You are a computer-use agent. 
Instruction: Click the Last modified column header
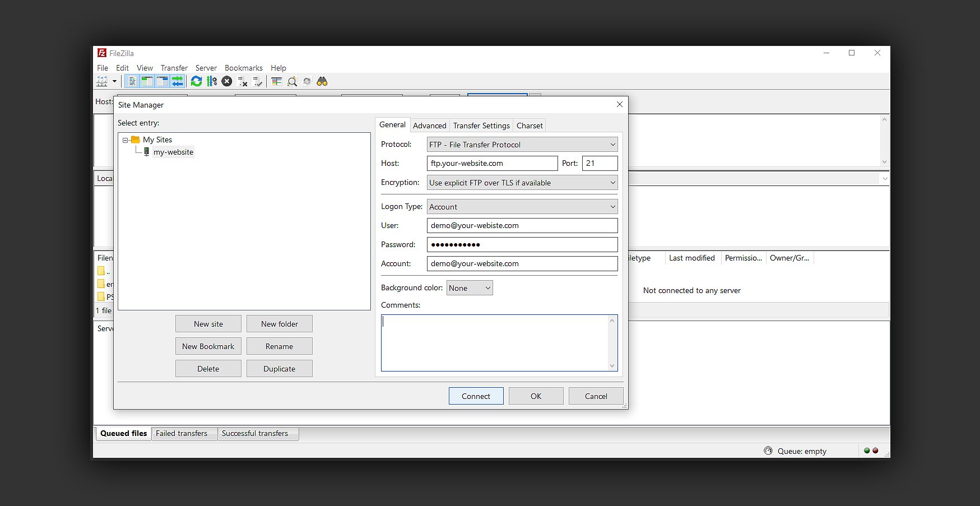point(692,258)
